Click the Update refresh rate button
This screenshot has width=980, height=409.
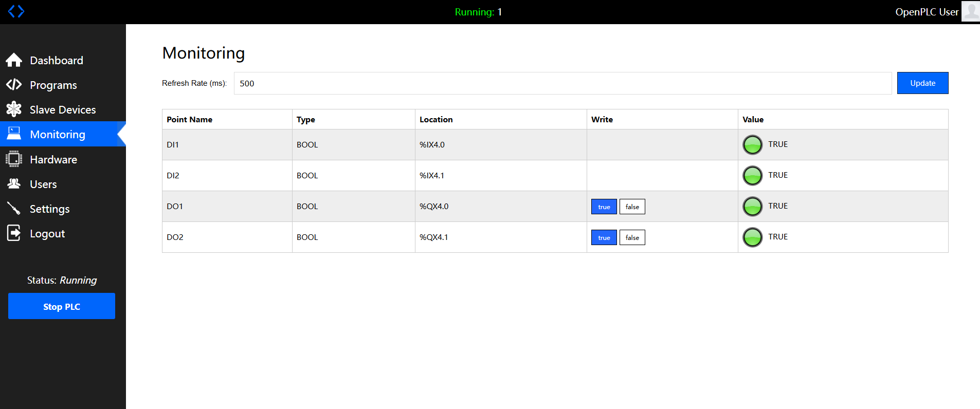[922, 83]
